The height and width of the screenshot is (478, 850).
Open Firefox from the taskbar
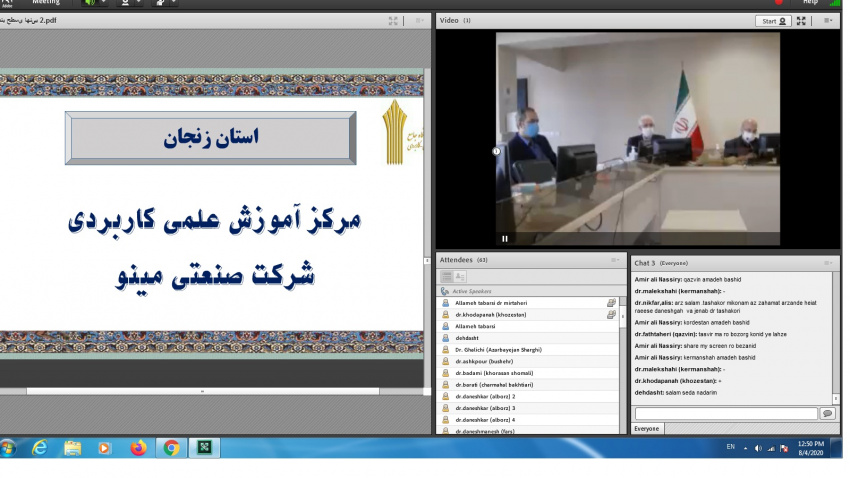coord(138,448)
